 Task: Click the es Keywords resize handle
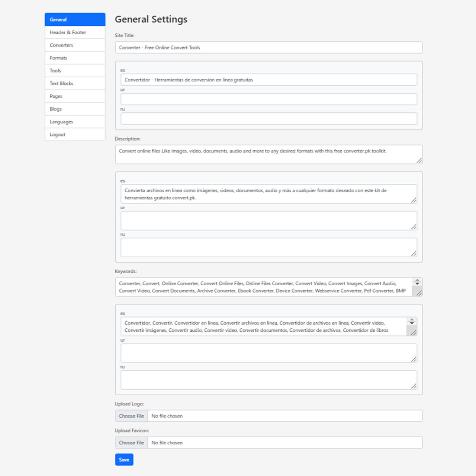414,332
